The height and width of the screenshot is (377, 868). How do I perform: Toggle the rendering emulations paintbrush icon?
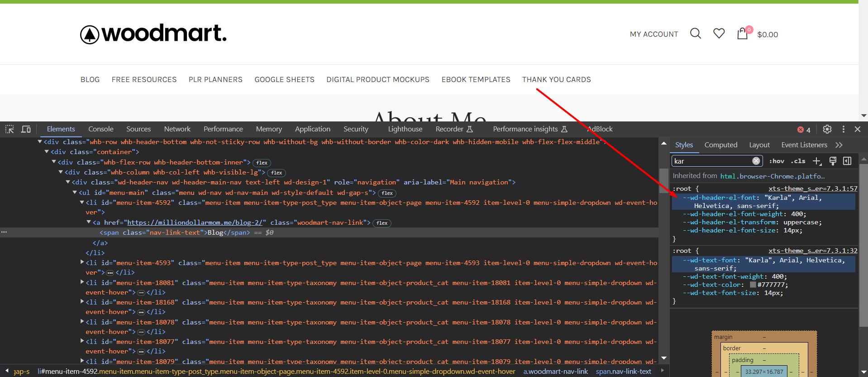point(833,161)
